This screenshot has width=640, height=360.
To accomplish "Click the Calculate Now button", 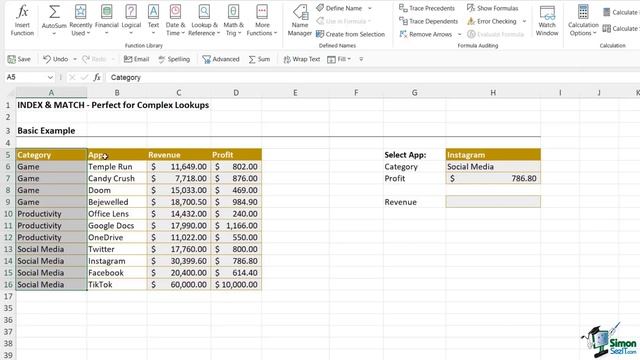I will pos(620,12).
